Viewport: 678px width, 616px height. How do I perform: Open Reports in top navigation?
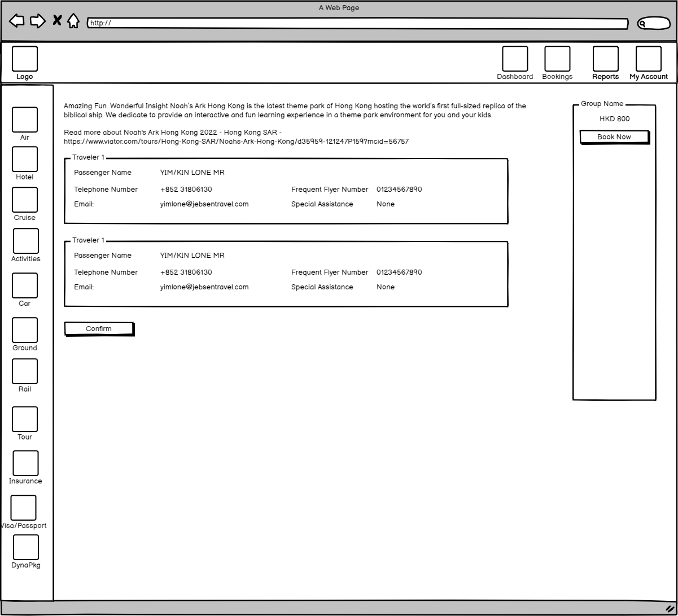(605, 59)
